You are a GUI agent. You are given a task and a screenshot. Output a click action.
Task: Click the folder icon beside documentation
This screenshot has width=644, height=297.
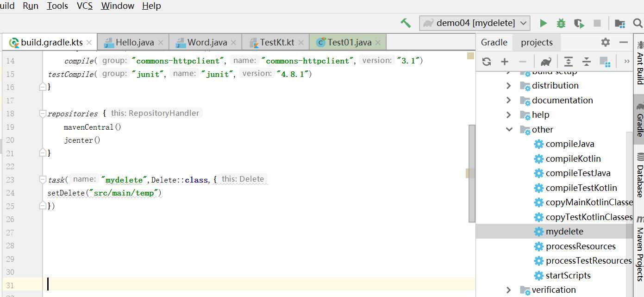525,101
